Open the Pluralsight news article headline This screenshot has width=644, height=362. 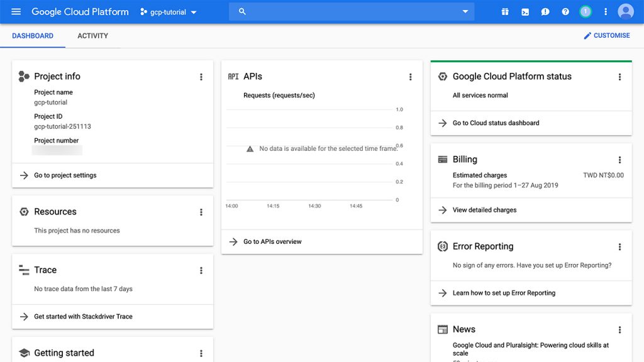click(x=531, y=349)
